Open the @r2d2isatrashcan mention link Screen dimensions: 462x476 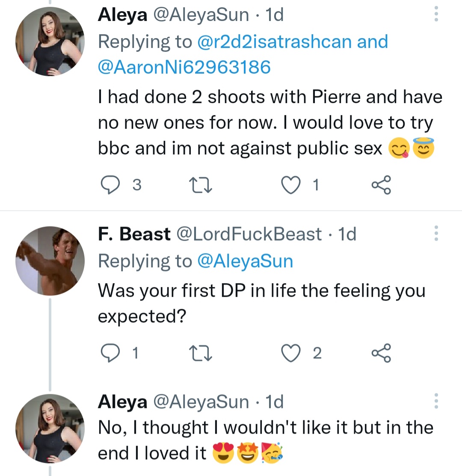[x=274, y=41]
